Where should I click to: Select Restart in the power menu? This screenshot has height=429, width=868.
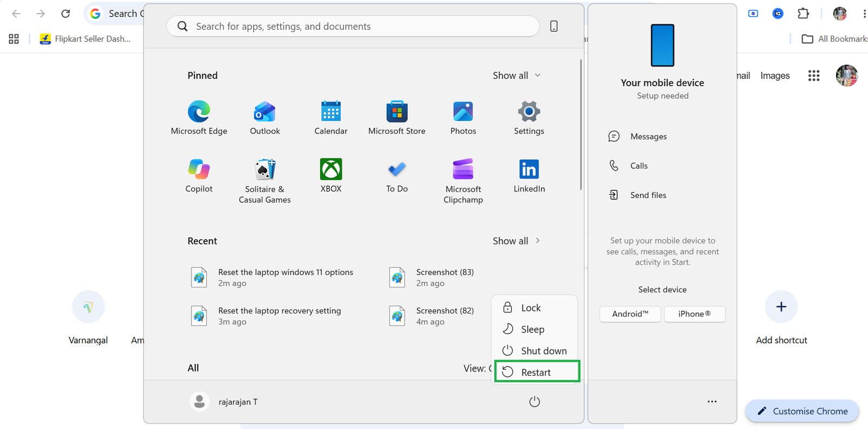click(537, 372)
